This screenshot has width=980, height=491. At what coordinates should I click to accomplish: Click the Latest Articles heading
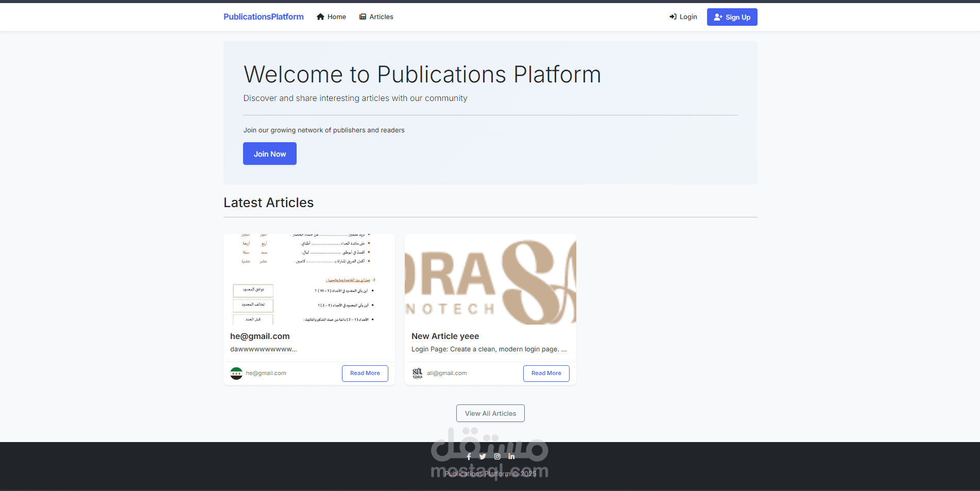(x=268, y=202)
